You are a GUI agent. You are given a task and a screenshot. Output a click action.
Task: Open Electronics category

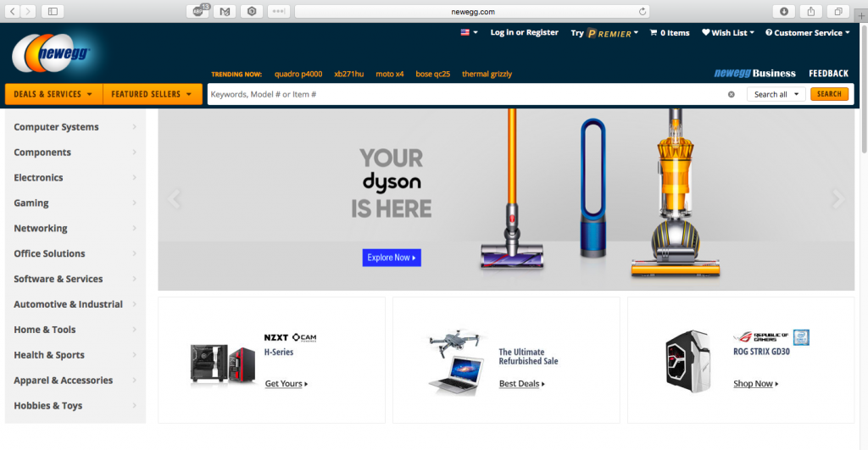point(75,178)
